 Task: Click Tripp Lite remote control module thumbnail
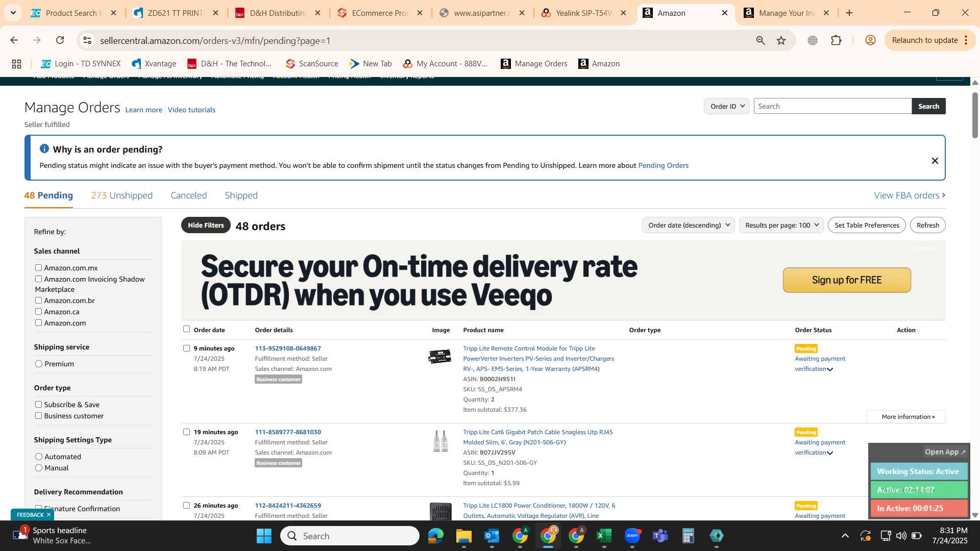click(x=440, y=356)
